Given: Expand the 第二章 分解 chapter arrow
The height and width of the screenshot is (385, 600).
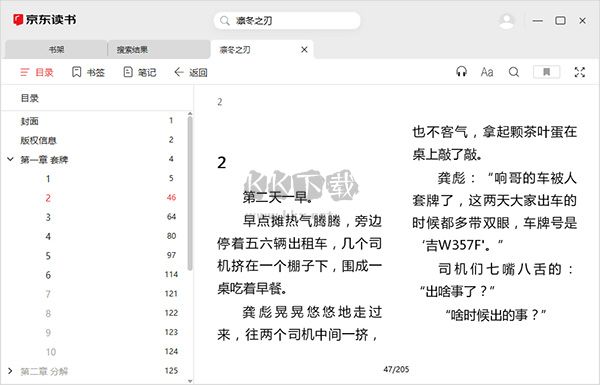Looking at the screenshot, I should (x=10, y=371).
